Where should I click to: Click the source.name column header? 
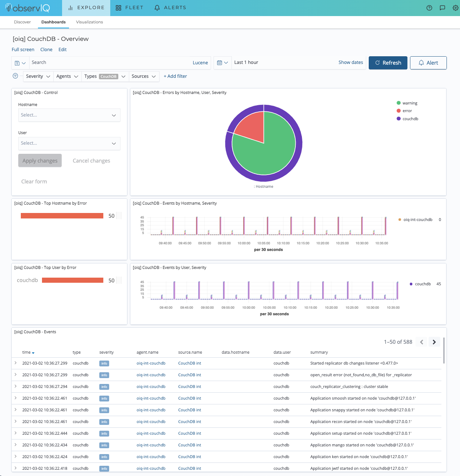[190, 353]
